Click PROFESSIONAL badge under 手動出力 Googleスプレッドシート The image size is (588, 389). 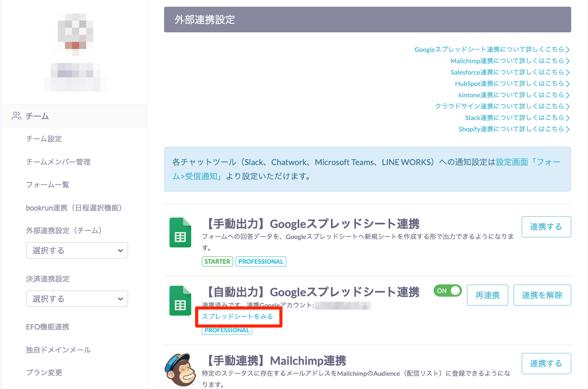pos(261,262)
